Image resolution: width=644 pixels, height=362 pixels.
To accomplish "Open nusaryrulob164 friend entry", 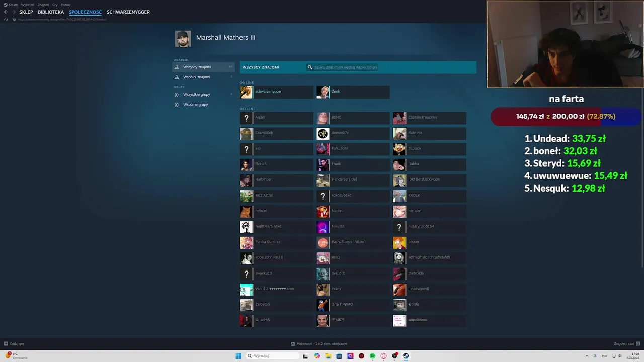I will pos(430,227).
